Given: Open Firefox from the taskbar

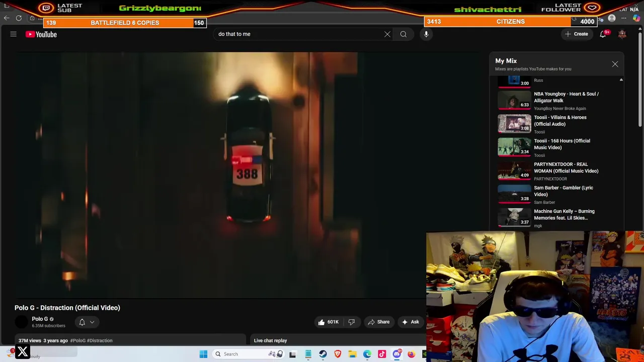Looking at the screenshot, I should pyautogui.click(x=412, y=354).
